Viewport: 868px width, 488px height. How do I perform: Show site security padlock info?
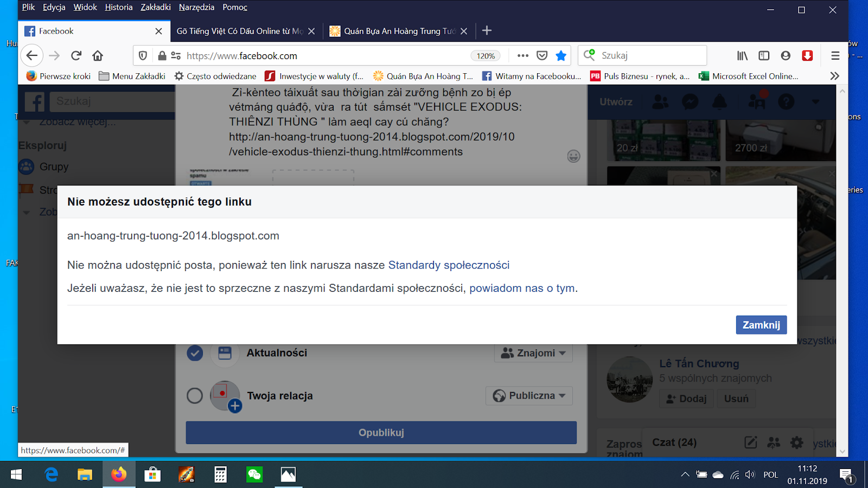click(162, 55)
